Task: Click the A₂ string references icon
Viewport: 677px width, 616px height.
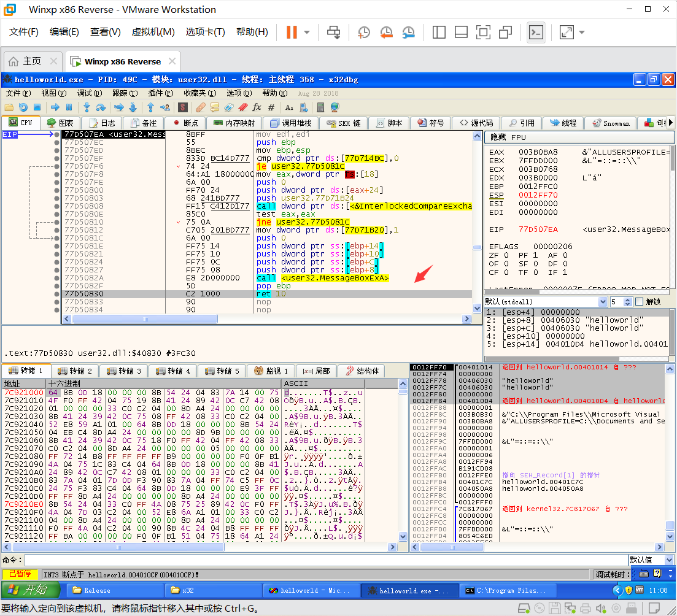Action: [289, 107]
